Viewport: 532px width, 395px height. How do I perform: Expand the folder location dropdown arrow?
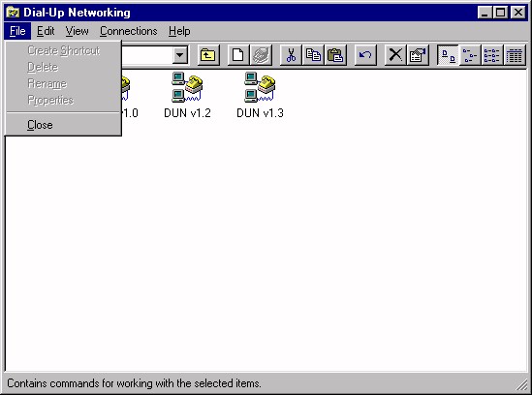180,55
